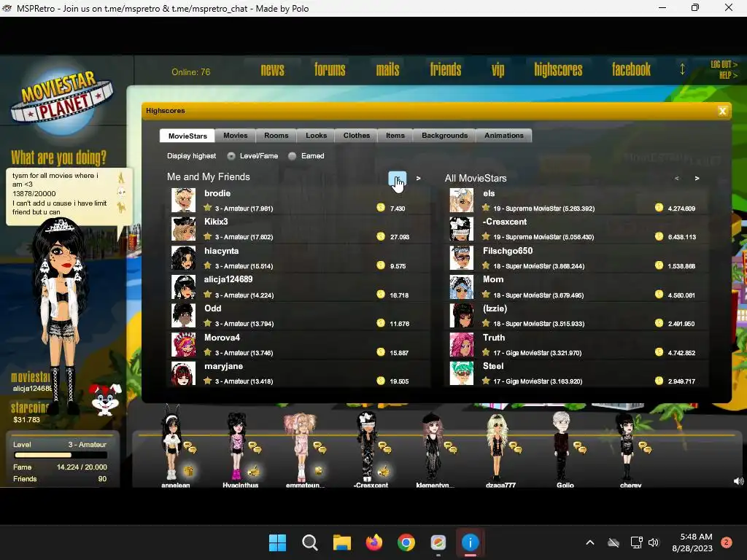This screenshot has height=560, width=747.
Task: Close the Highscores panel
Action: tap(722, 111)
